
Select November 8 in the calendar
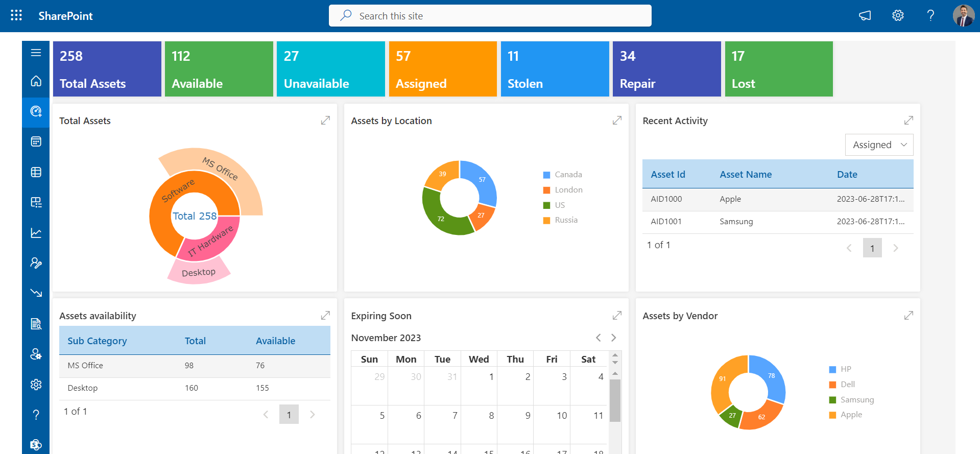point(479,425)
